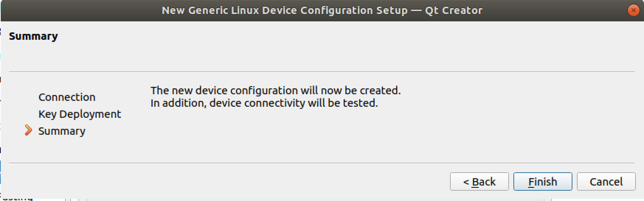644x201 pixels.
Task: Click the "device connectivity will be tested" line
Action: click(264, 103)
